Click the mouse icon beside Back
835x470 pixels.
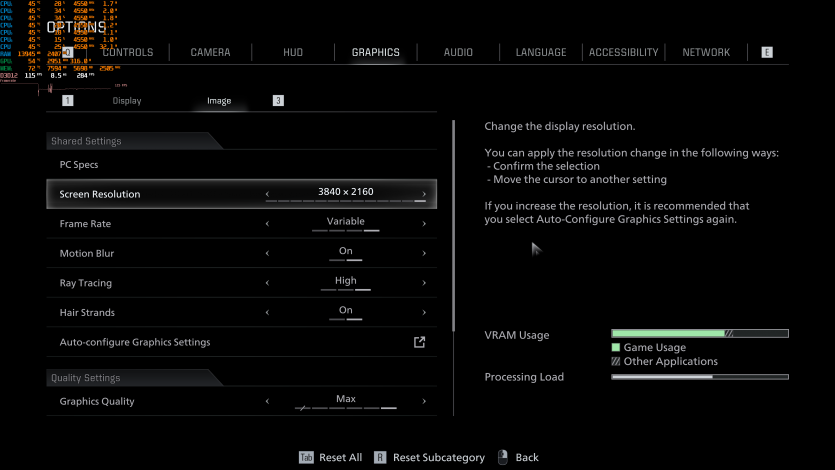(x=502, y=457)
